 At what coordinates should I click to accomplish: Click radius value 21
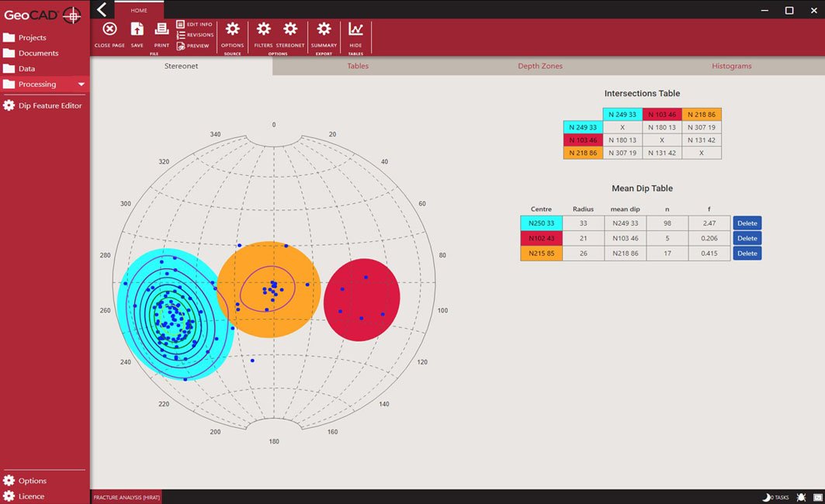pyautogui.click(x=583, y=238)
